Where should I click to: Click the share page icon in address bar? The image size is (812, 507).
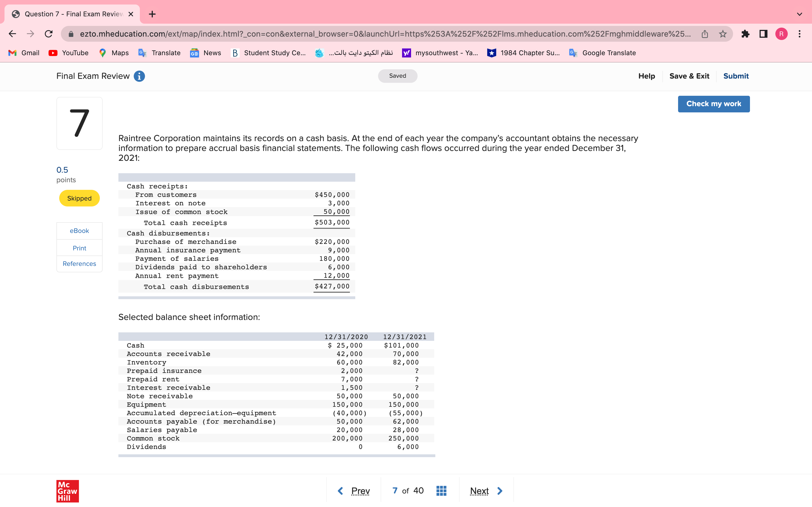click(705, 34)
